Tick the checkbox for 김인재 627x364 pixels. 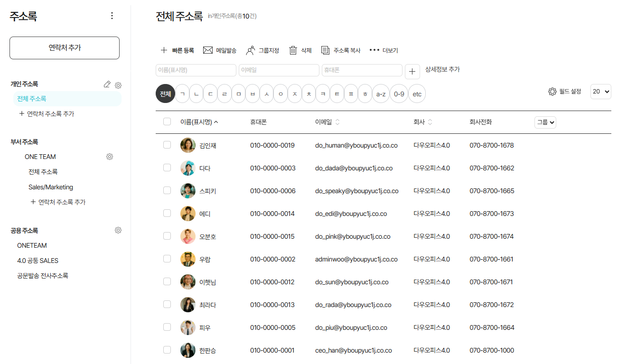(x=167, y=145)
